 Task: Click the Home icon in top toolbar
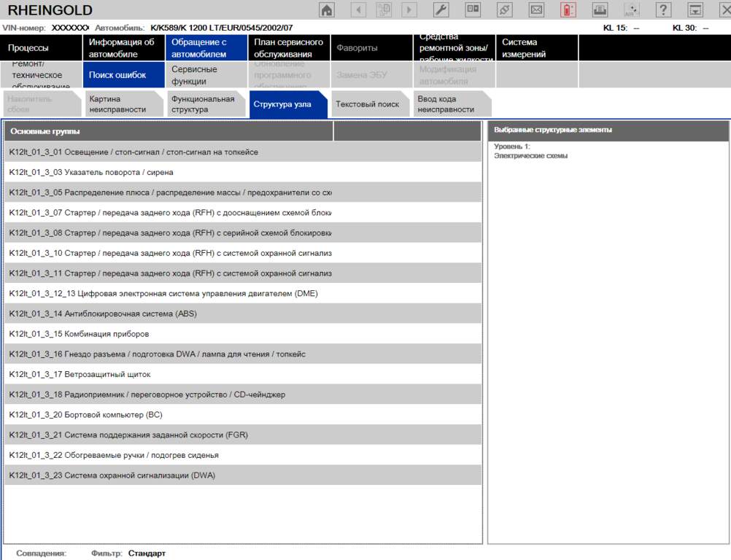coord(328,10)
